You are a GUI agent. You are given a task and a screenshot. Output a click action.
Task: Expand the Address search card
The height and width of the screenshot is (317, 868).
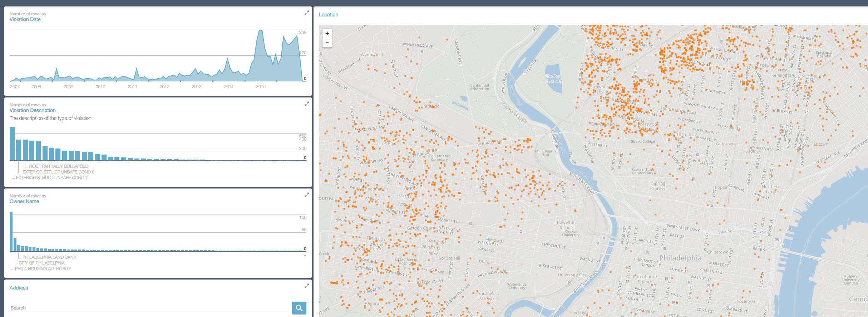[306, 286]
